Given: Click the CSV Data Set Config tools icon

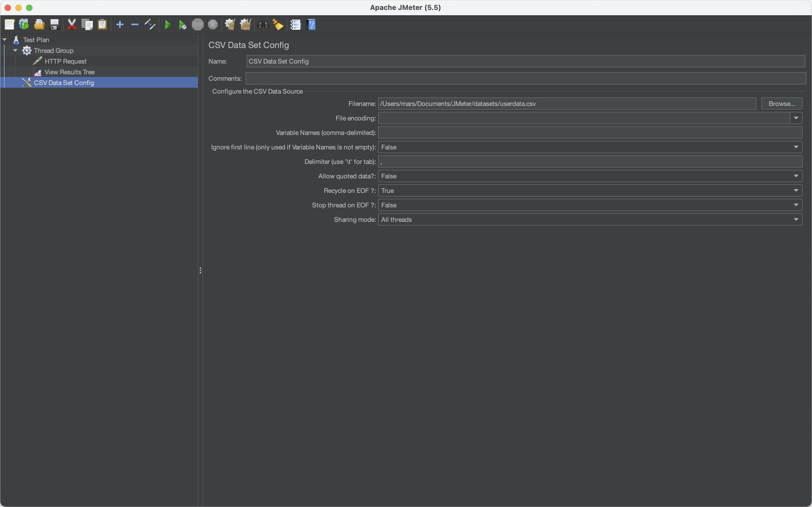Looking at the screenshot, I should (x=27, y=82).
